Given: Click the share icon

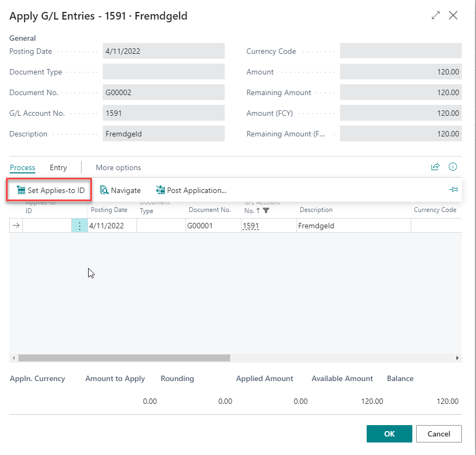Looking at the screenshot, I should point(435,167).
